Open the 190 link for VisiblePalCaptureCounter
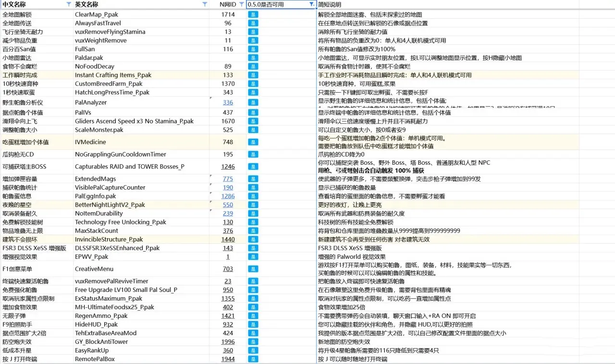This screenshot has width=615, height=364. (x=228, y=187)
